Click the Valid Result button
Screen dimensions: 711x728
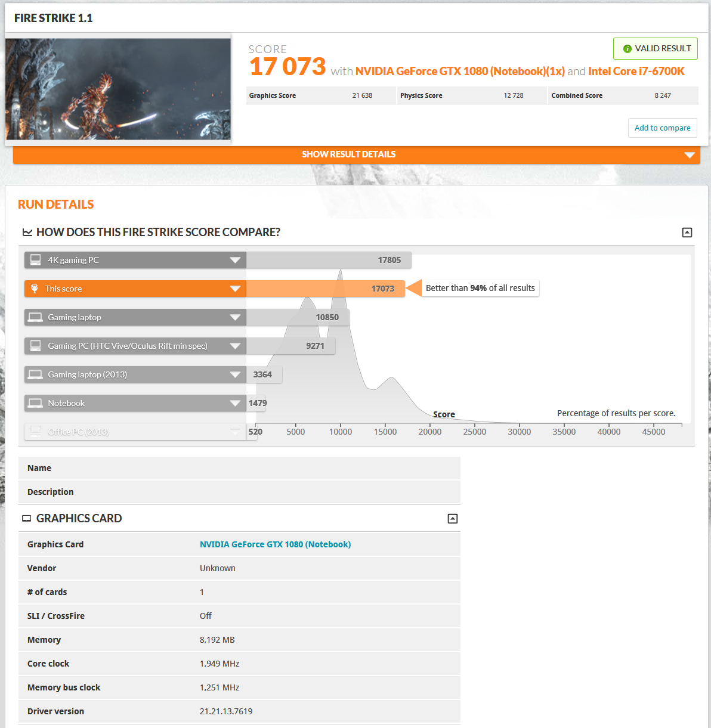pos(656,49)
